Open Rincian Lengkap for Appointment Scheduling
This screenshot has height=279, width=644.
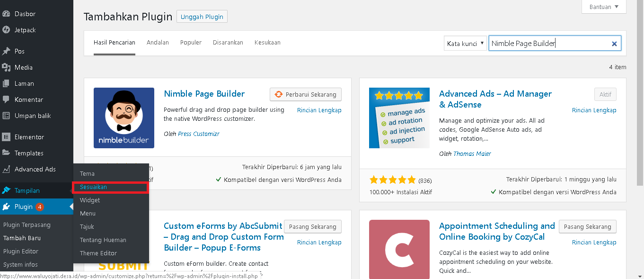pyautogui.click(x=594, y=242)
